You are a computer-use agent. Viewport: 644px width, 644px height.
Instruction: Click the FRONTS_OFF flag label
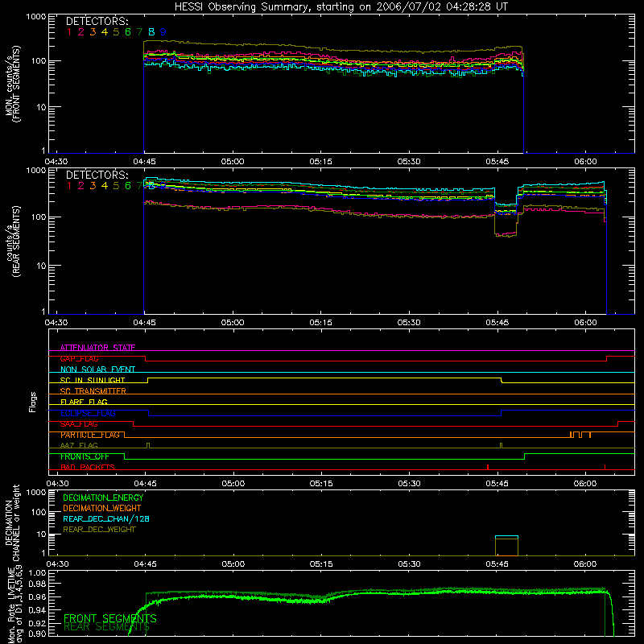click(85, 456)
